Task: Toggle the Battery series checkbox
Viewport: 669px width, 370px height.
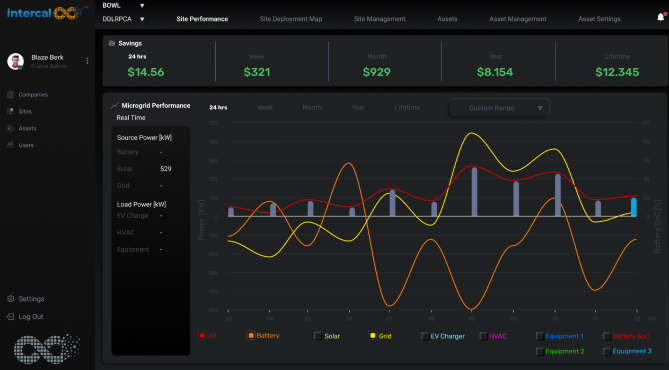Action: (251, 335)
